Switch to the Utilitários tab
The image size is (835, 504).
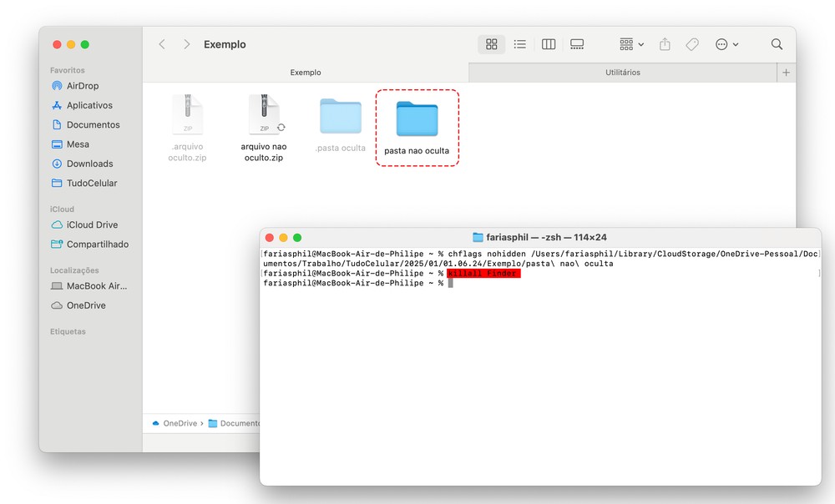622,73
